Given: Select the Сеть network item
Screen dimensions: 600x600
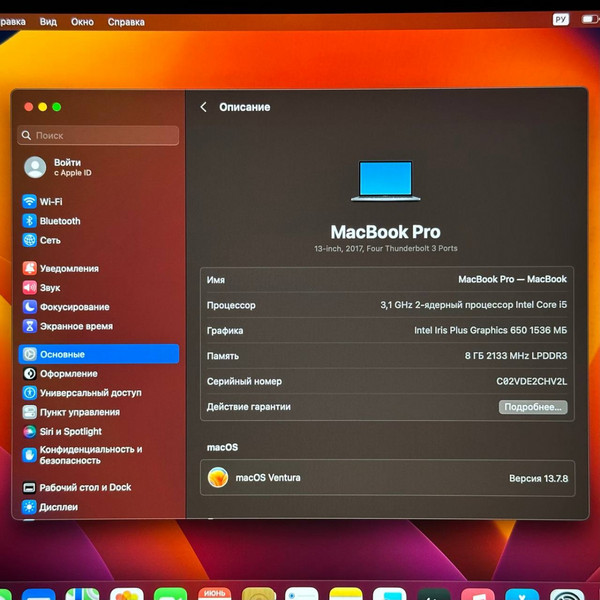Looking at the screenshot, I should [x=41, y=240].
